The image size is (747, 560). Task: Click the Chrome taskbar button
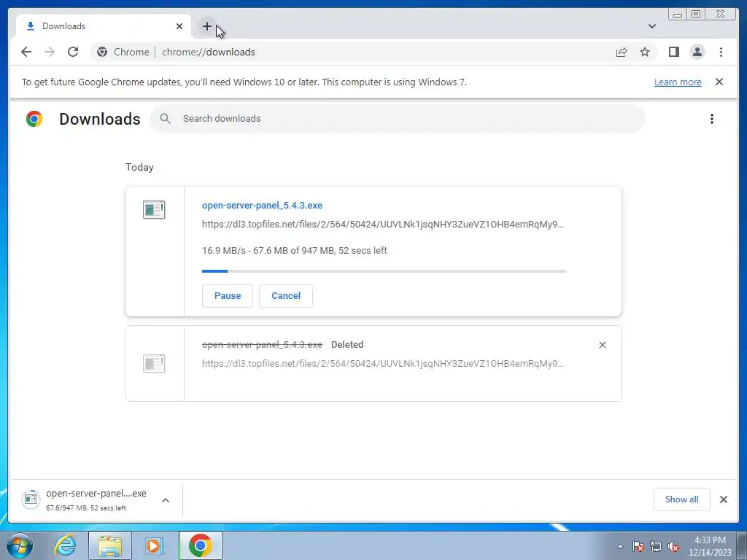coord(200,545)
